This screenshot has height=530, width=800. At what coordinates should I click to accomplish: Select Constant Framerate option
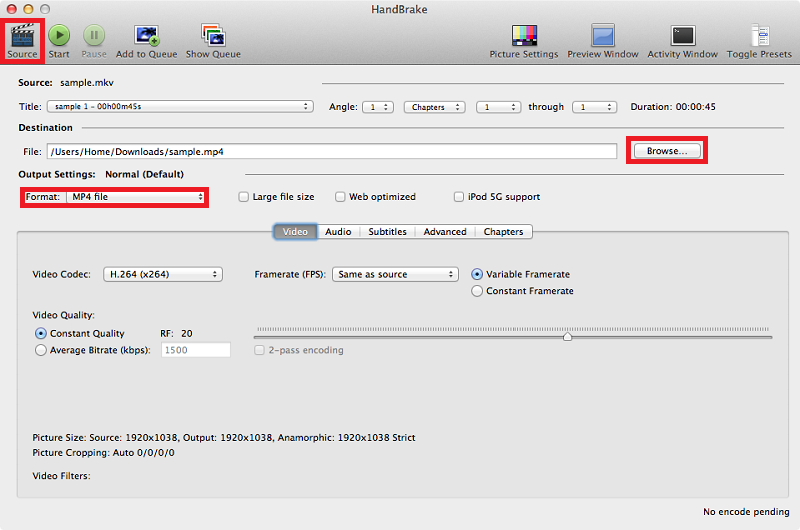[x=477, y=291]
